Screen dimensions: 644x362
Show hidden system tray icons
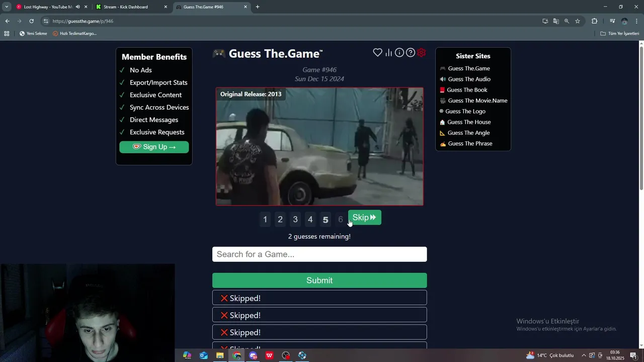coord(584,355)
